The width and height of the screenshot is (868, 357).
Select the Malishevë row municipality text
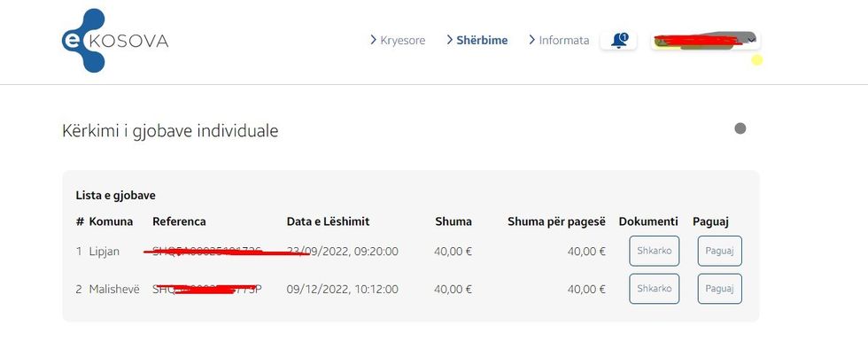113,289
